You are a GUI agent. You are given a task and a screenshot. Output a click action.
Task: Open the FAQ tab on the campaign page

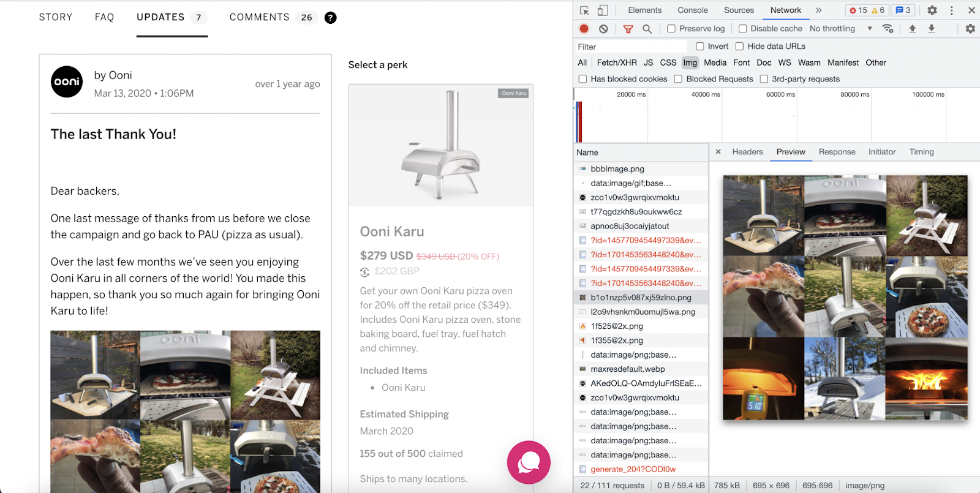[105, 17]
